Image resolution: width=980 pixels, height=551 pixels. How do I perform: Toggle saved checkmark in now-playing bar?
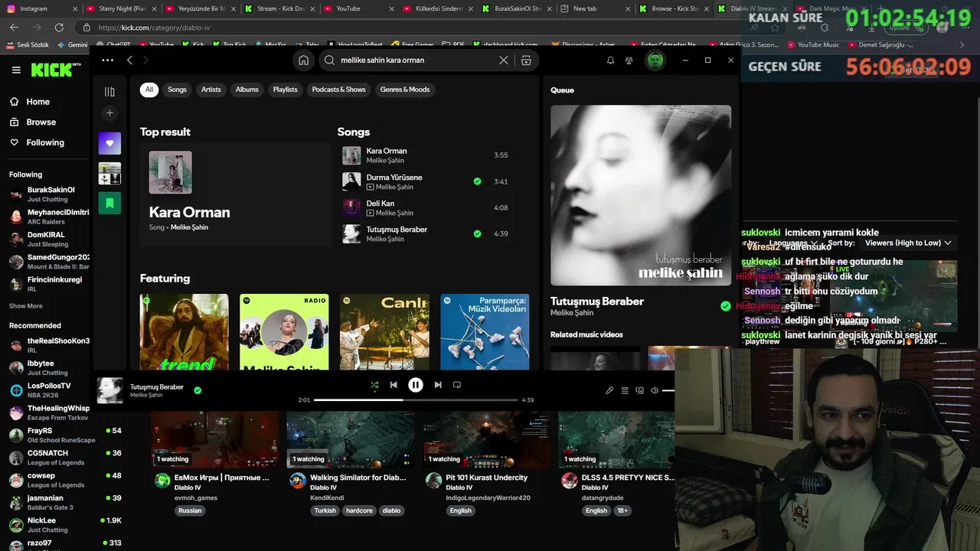(x=198, y=390)
